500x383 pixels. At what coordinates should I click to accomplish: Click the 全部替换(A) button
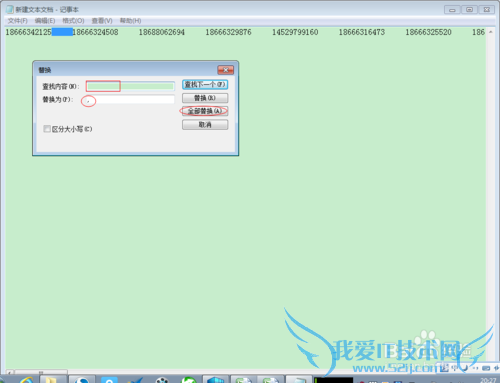coord(205,111)
